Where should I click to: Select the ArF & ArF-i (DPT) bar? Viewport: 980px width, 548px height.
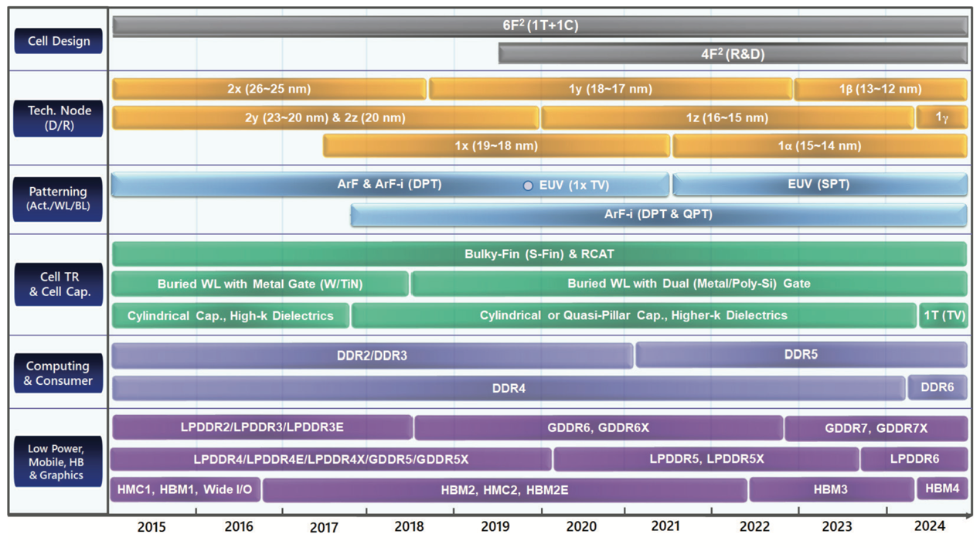tap(390, 185)
